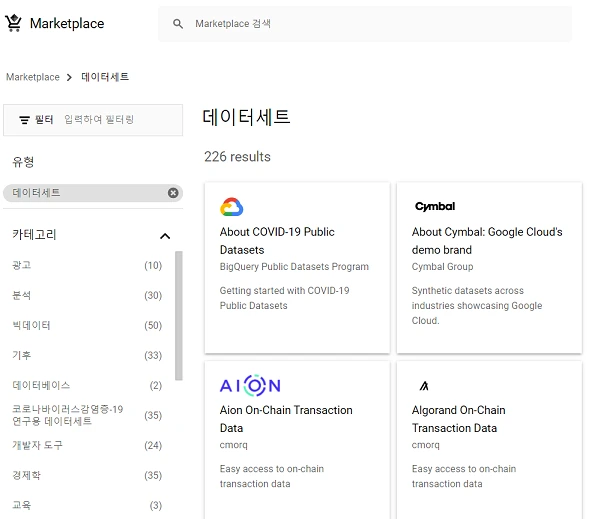Type in the Marketplace 검색 field
616x519 pixels.
[x=370, y=24]
